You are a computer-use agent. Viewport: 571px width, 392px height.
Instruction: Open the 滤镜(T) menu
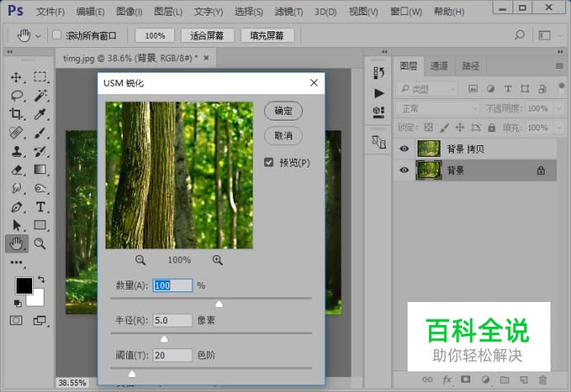point(289,12)
